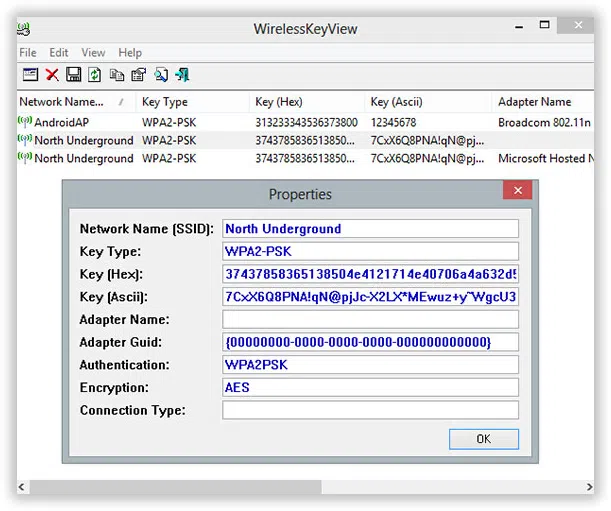Open the File menu
This screenshot has height=511, width=611.
click(x=28, y=52)
